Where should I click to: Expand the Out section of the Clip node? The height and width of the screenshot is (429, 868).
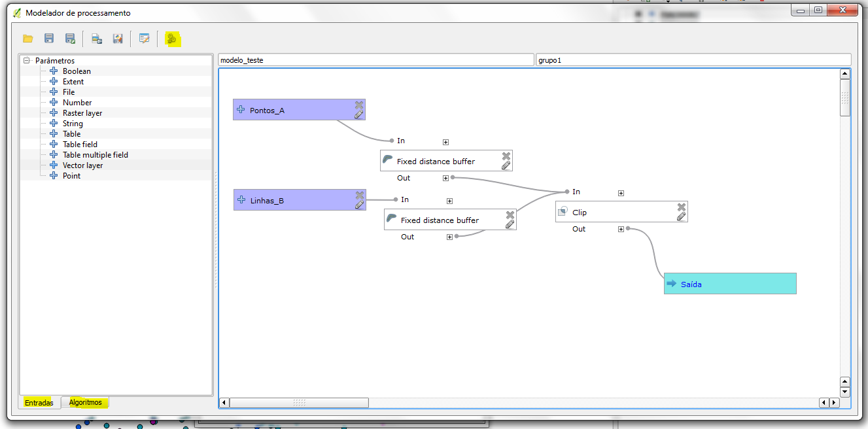coord(621,230)
